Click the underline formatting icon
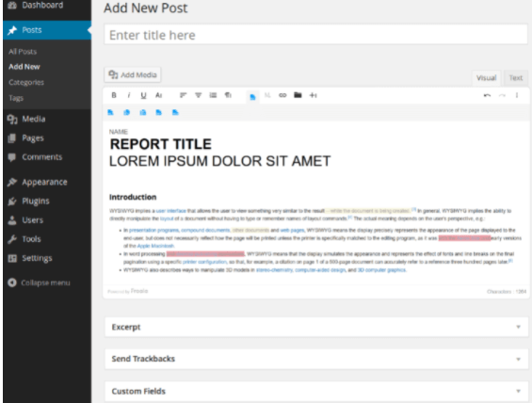The height and width of the screenshot is (403, 532). click(143, 95)
